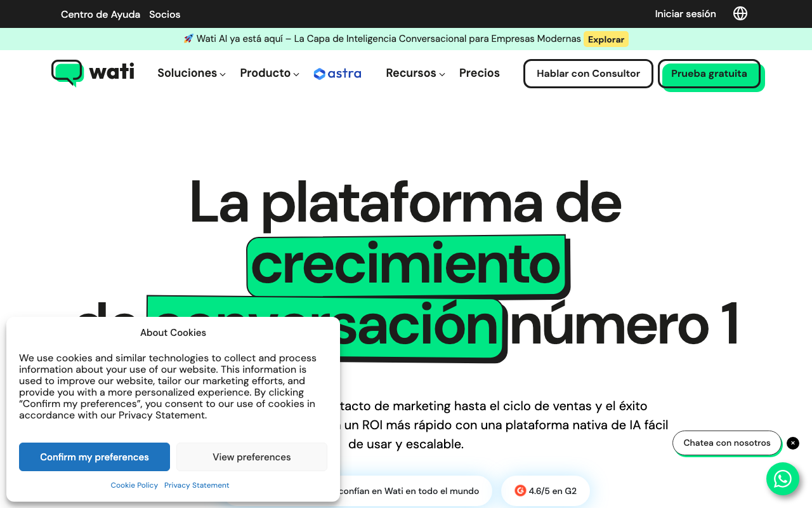Image resolution: width=812 pixels, height=508 pixels.
Task: Open the Privacy Statement link
Action: pos(197,485)
